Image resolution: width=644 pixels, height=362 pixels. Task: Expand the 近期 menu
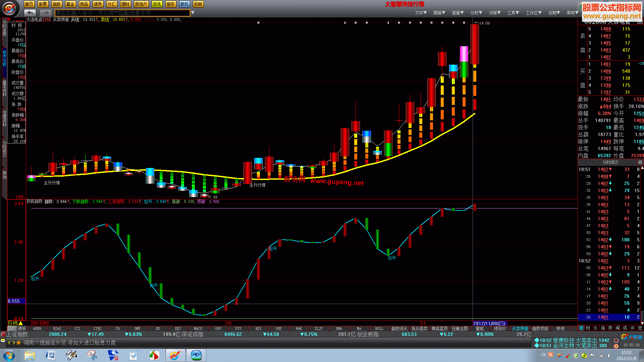(554, 13)
